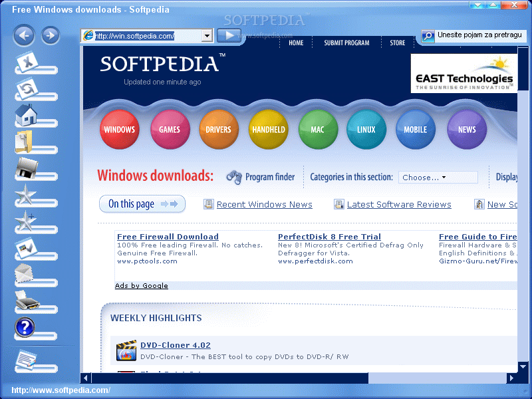532x399 pixels.
Task: Click the Program finder binoculars icon
Action: (234, 177)
